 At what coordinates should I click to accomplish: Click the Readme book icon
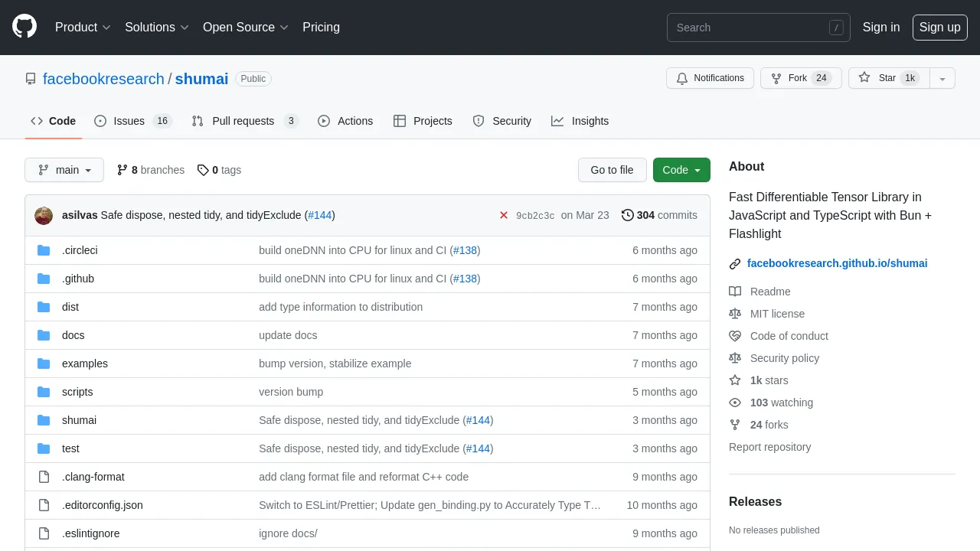coord(735,292)
